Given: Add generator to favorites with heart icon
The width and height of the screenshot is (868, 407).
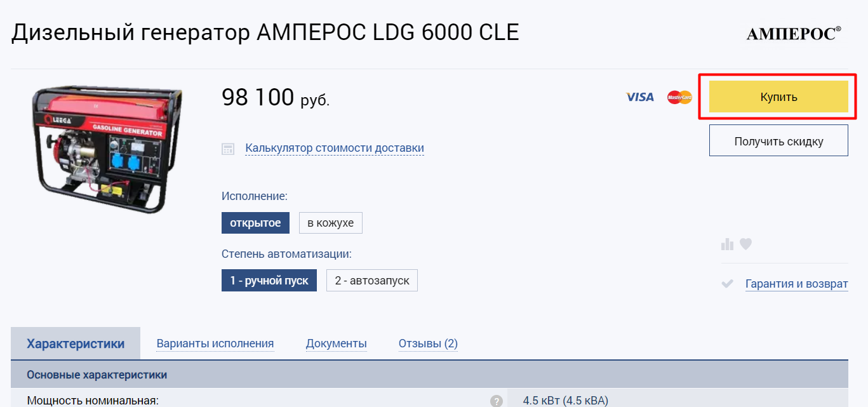Looking at the screenshot, I should coord(745,244).
